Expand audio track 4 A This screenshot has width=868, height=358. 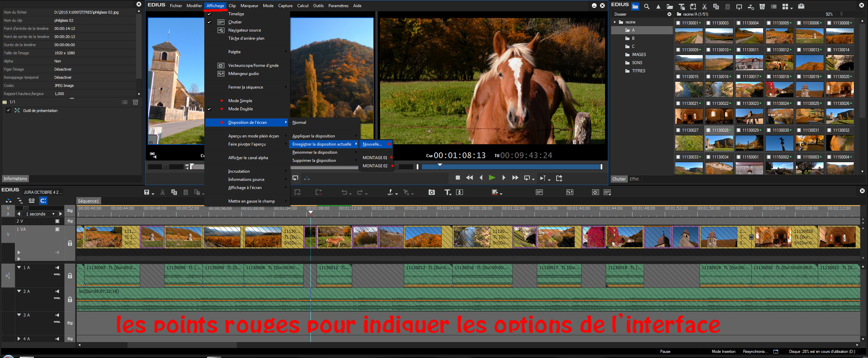[19, 339]
